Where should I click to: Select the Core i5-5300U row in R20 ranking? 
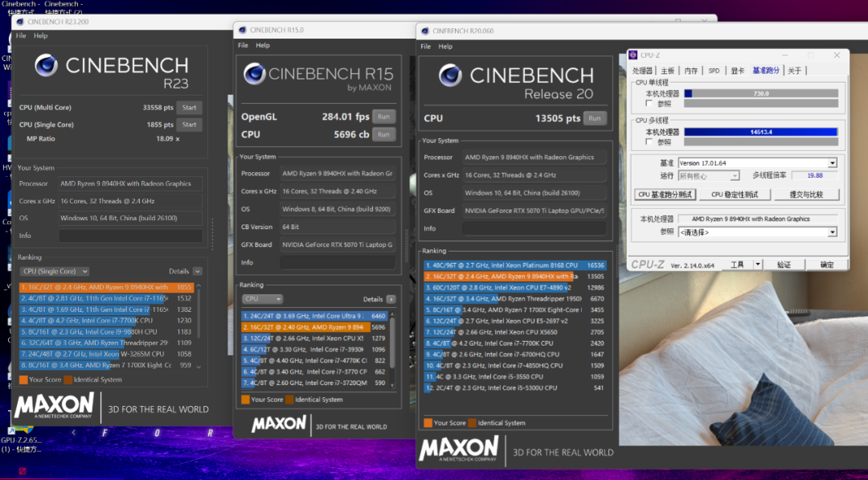pos(515,388)
